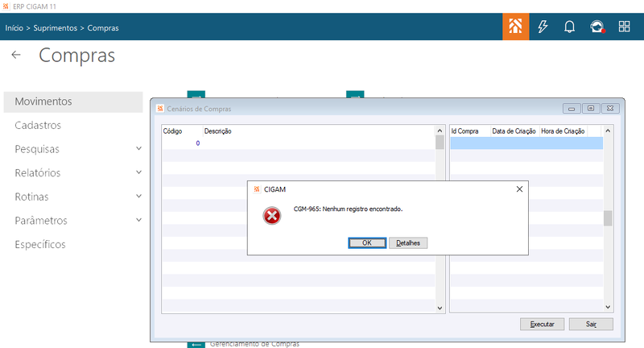The width and height of the screenshot is (644, 348).
Task: Click OK in the CGM-965 dialog
Action: coord(367,242)
